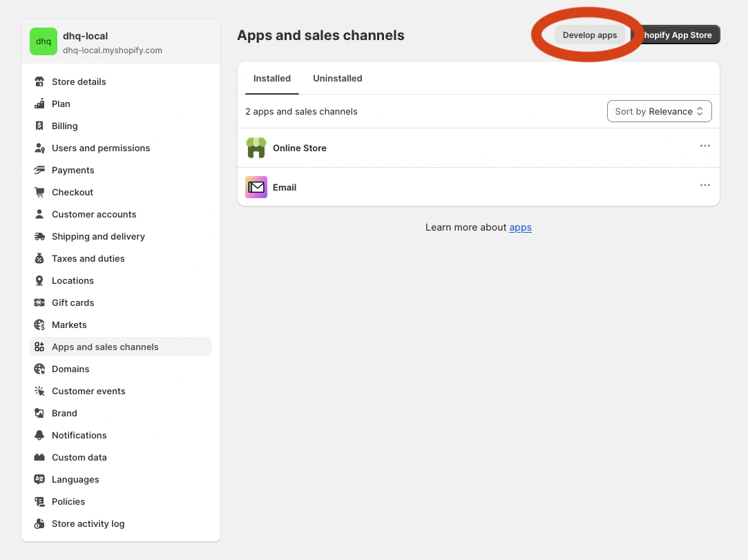Click the Brand icon in sidebar
The height and width of the screenshot is (560, 748).
[39, 413]
